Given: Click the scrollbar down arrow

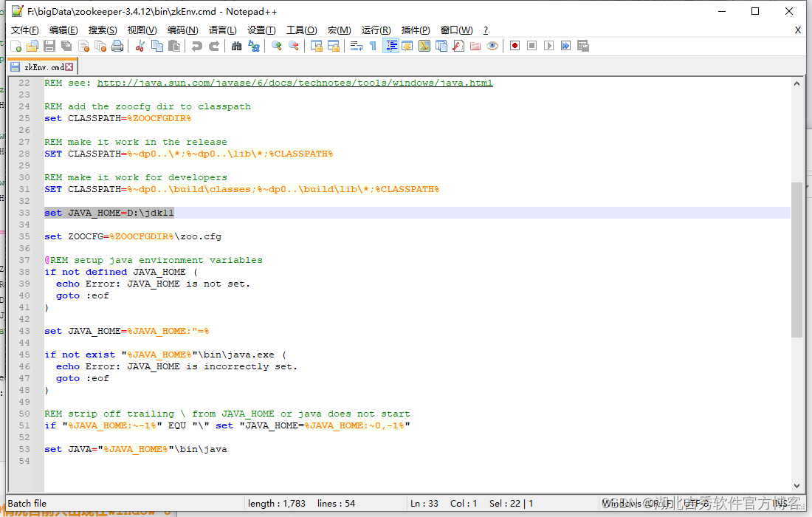Looking at the screenshot, I should pos(796,485).
